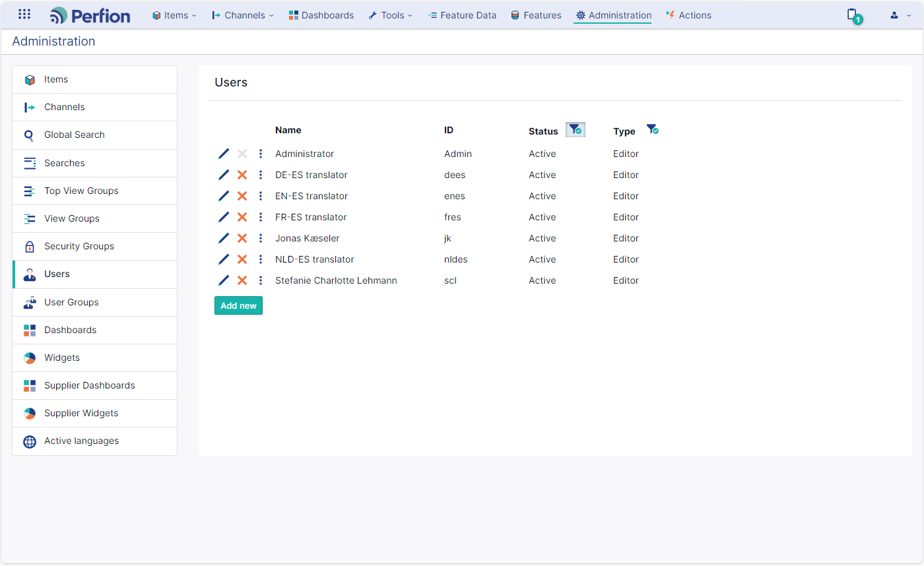Open Supplier Widgets in the sidebar
924x566 pixels.
[95, 413]
